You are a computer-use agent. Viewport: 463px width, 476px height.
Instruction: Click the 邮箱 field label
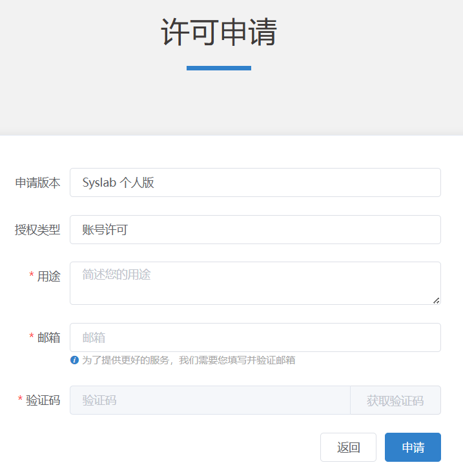[x=48, y=338]
